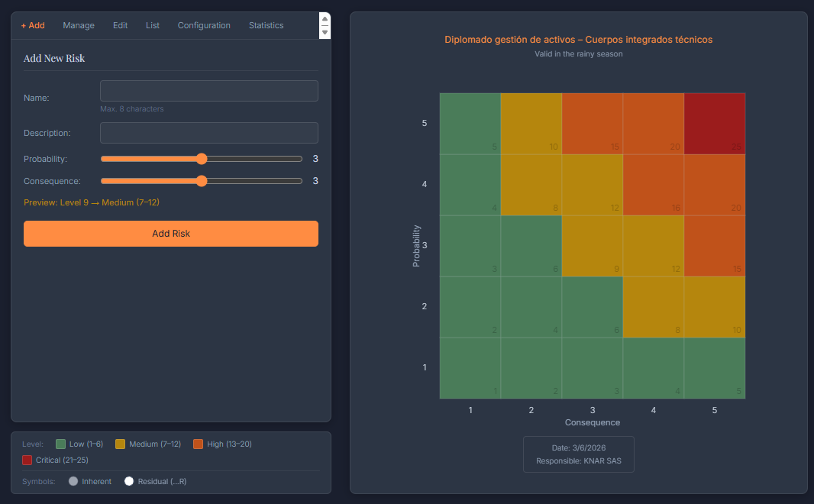Open the Edit tab
The height and width of the screenshot is (504, 814).
120,25
